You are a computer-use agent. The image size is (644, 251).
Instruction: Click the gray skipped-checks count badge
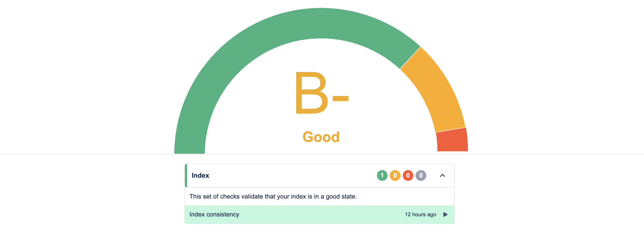pyautogui.click(x=421, y=175)
